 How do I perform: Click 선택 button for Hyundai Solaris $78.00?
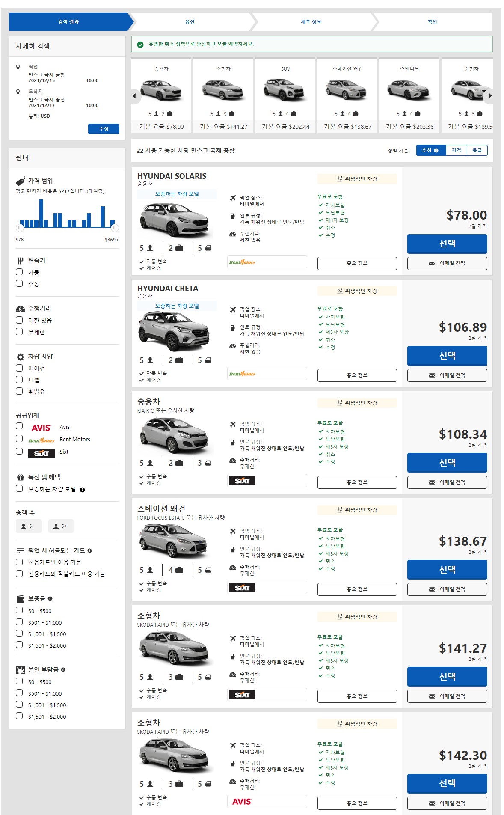pos(447,244)
